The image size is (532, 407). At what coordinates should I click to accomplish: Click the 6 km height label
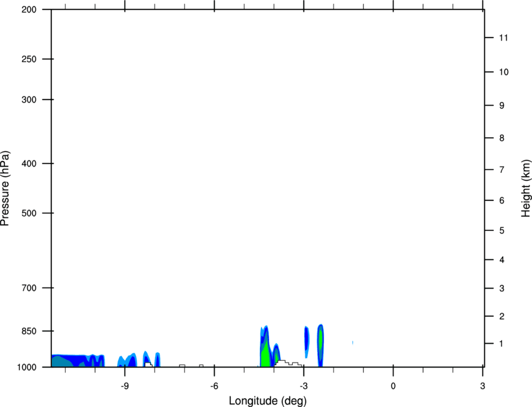tap(502, 200)
